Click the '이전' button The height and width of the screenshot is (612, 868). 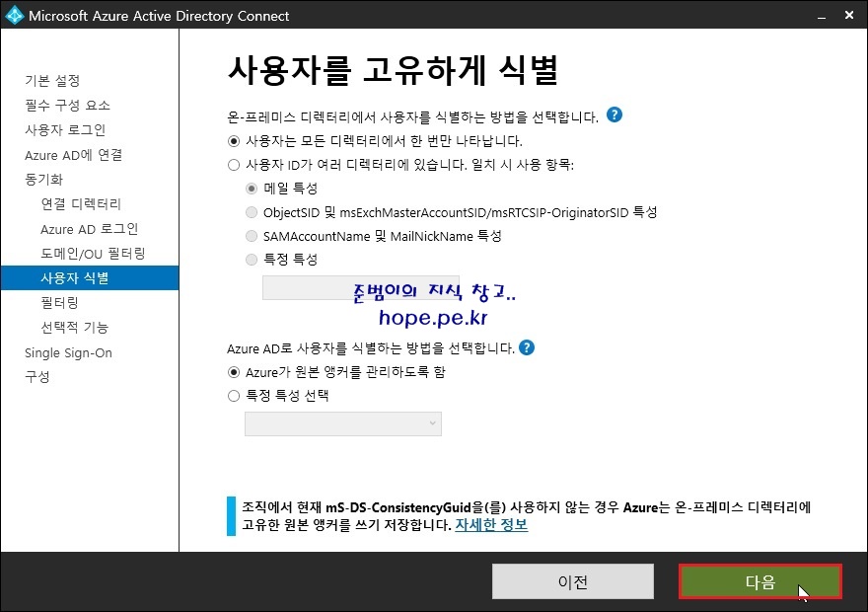573,581
